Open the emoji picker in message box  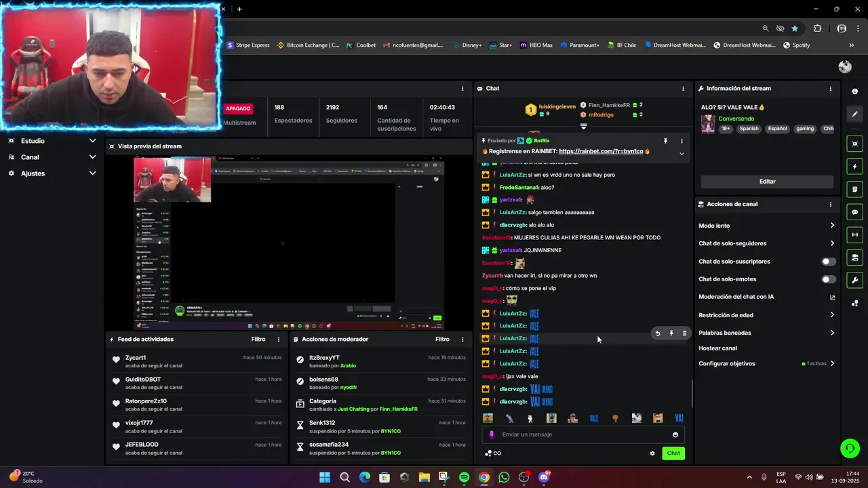pyautogui.click(x=675, y=435)
